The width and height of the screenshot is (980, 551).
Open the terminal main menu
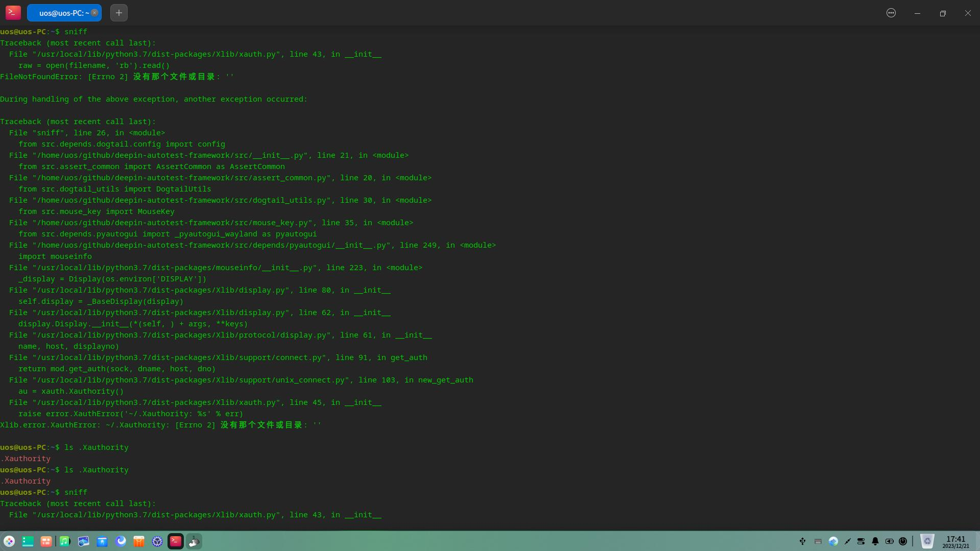coord(891,13)
